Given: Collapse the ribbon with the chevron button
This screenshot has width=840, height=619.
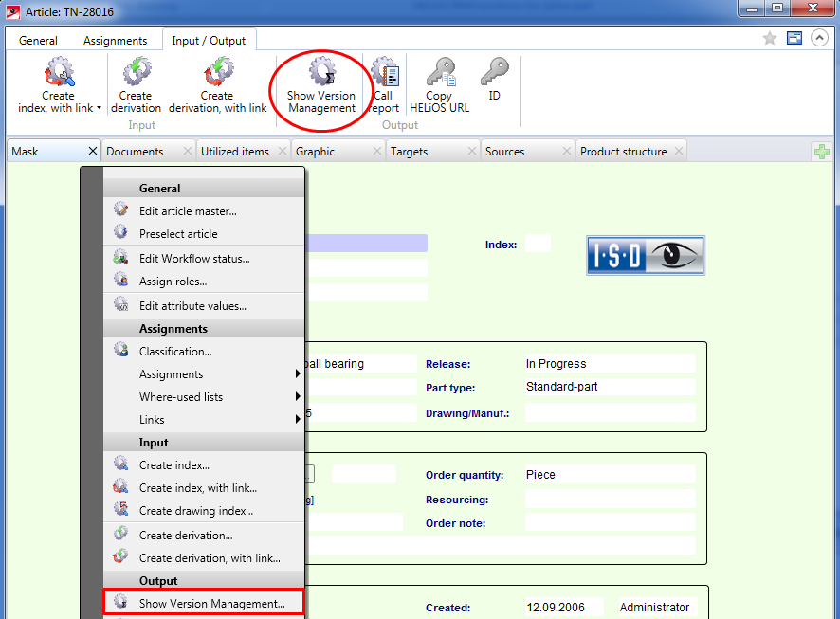Looking at the screenshot, I should coord(818,39).
